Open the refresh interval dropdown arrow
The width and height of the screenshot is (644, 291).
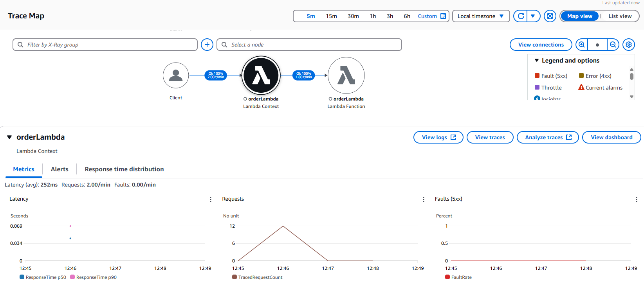pyautogui.click(x=533, y=16)
